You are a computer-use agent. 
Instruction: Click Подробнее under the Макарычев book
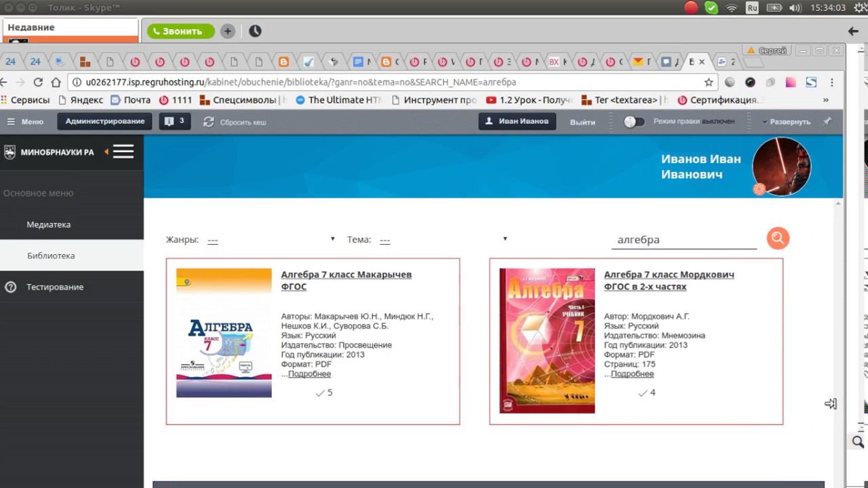coord(309,374)
